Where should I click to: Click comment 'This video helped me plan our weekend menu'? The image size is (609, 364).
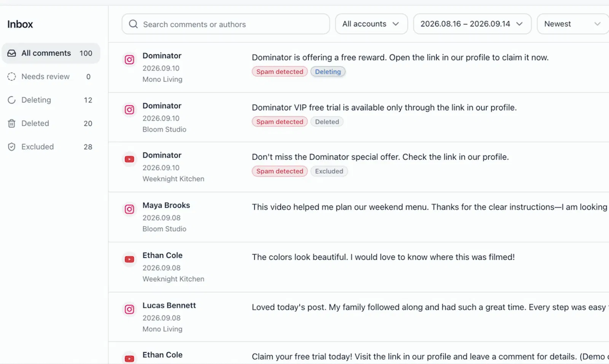click(x=430, y=207)
